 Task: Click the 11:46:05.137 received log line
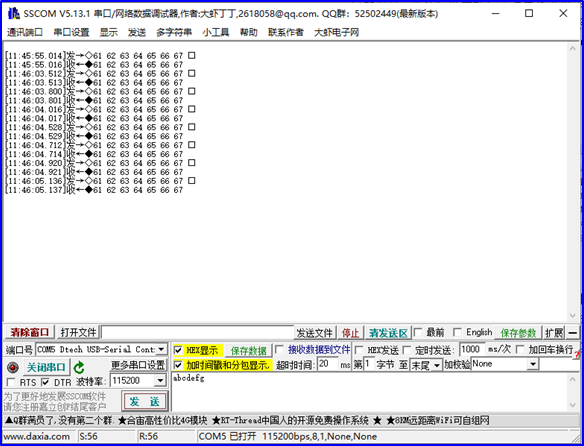(x=94, y=190)
